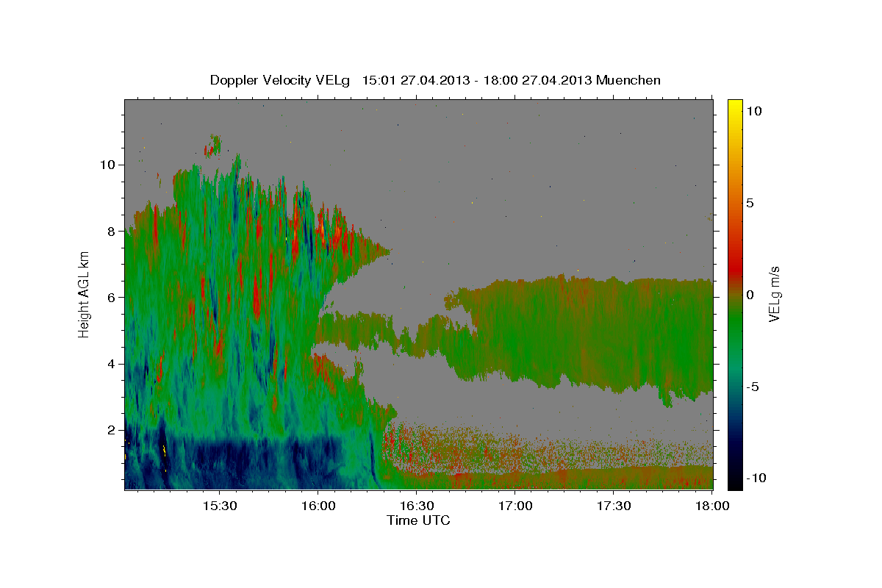Click the '16:30' time axis label
Viewport: 882px width, 588px height.
coord(417,506)
